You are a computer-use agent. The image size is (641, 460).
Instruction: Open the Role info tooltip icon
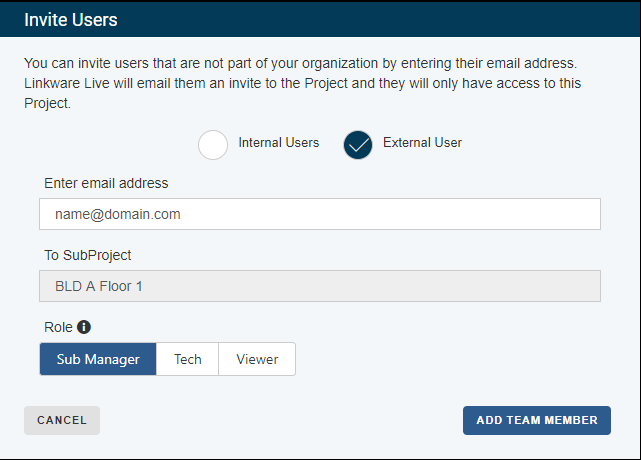click(84, 327)
